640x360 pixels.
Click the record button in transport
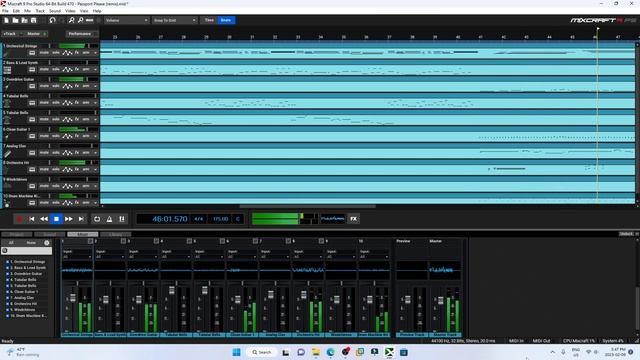tap(19, 219)
